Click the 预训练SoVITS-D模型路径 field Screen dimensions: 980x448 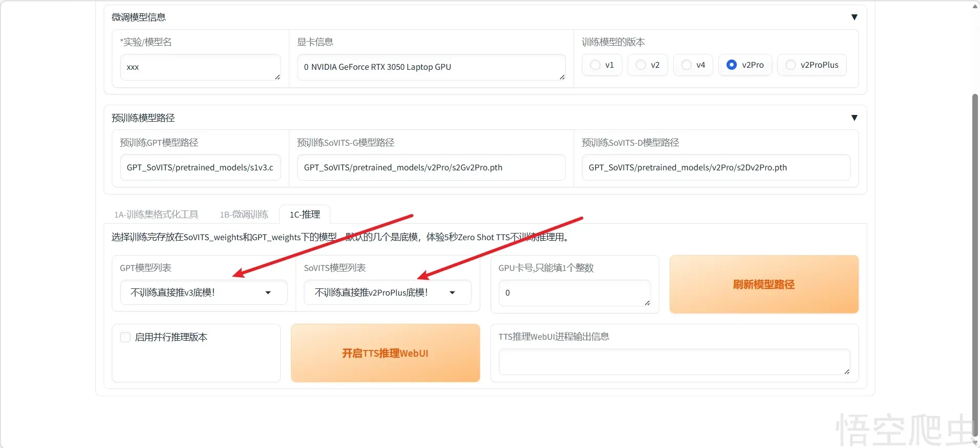tap(715, 168)
